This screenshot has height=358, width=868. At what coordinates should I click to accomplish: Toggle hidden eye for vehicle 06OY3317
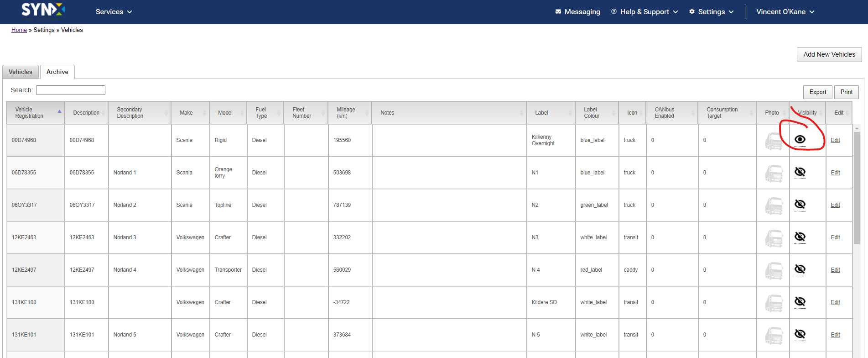(x=800, y=204)
